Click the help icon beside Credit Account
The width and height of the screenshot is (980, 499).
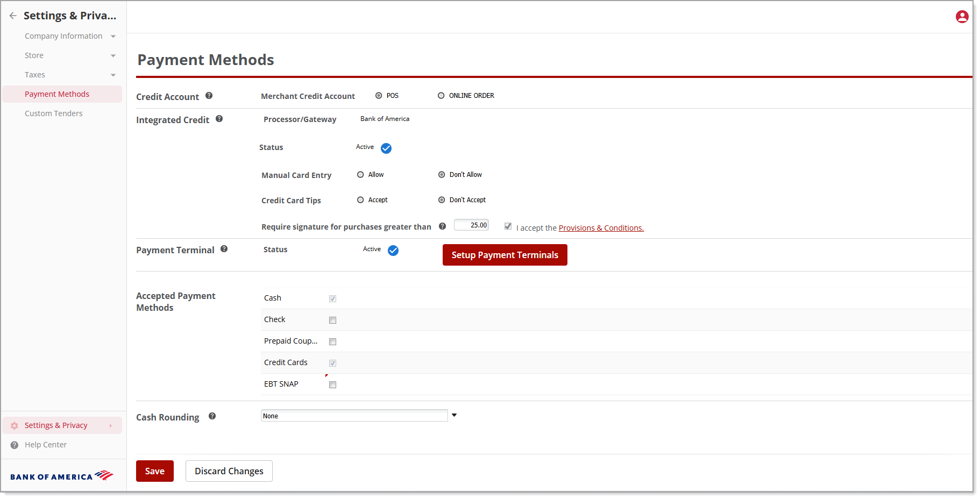[x=209, y=95]
